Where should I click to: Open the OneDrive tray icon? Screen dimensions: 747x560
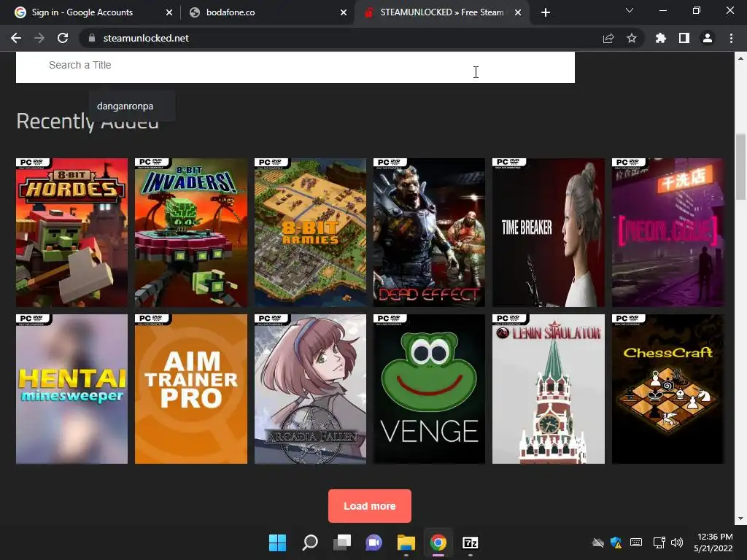598,542
